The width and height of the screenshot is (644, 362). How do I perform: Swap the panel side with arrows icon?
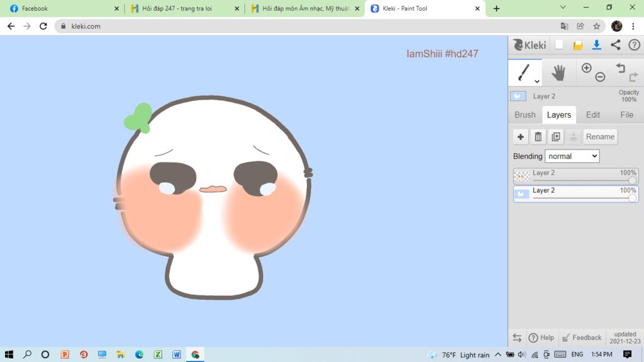517,337
